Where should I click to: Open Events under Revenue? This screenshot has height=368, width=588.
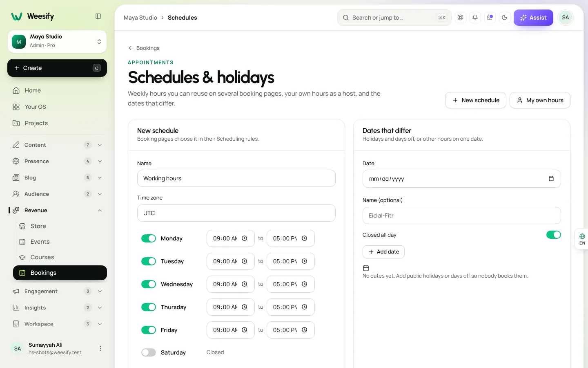coord(60,242)
